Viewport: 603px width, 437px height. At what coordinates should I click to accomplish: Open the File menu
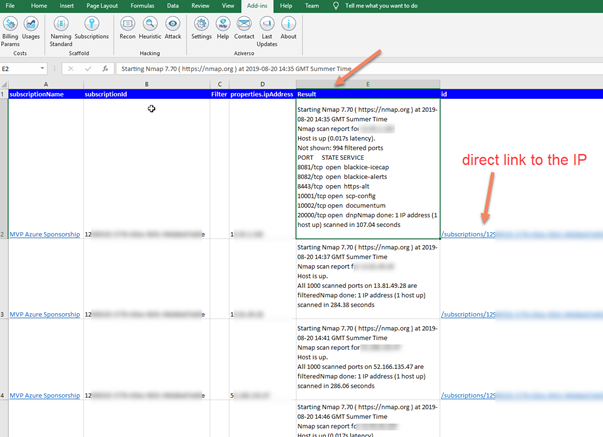(x=10, y=6)
